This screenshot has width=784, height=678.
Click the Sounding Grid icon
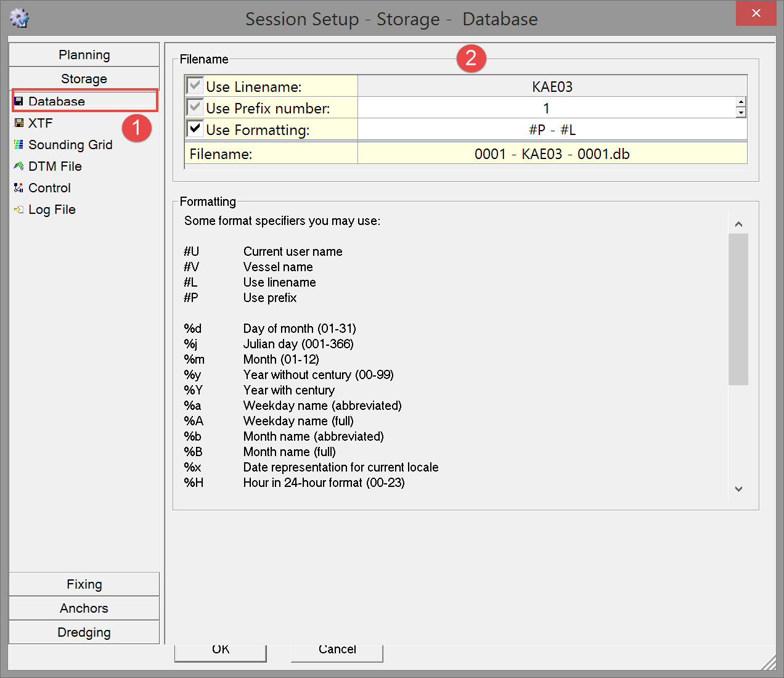[x=18, y=145]
